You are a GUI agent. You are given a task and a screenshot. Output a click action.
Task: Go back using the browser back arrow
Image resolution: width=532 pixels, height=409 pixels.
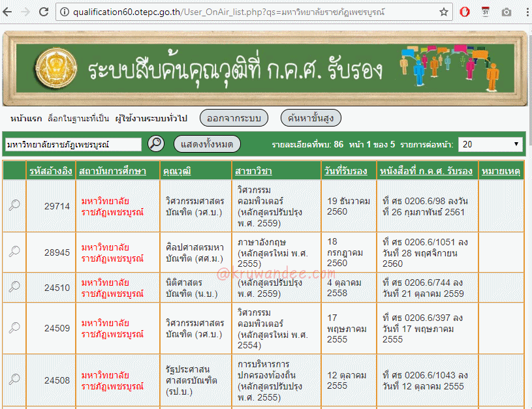pyautogui.click(x=7, y=12)
